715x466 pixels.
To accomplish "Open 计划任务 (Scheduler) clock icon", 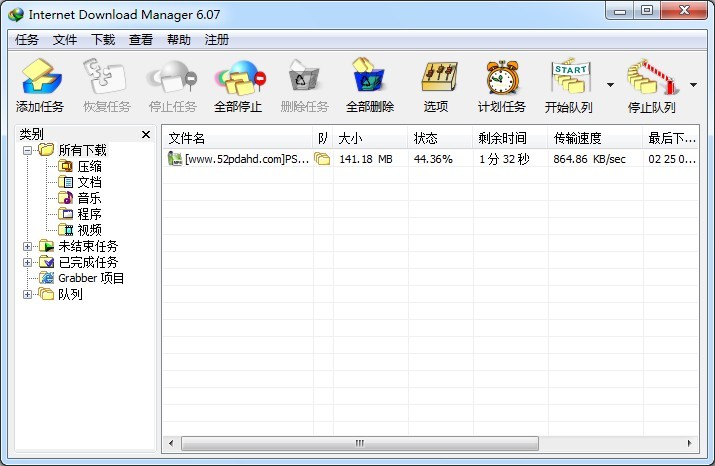I will [501, 80].
